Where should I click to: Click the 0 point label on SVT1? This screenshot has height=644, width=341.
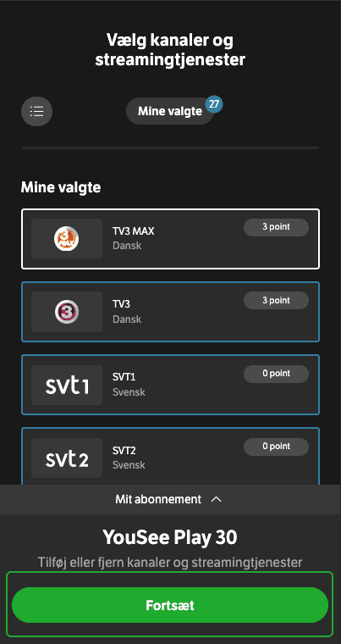276,374
